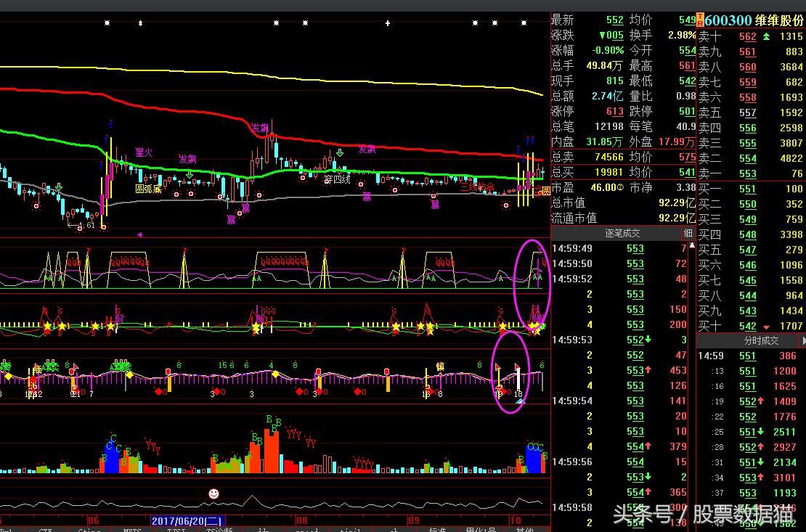Click tick volume 453 in 逐笔成交 list
The height and width of the screenshot is (532, 806).
(x=678, y=371)
